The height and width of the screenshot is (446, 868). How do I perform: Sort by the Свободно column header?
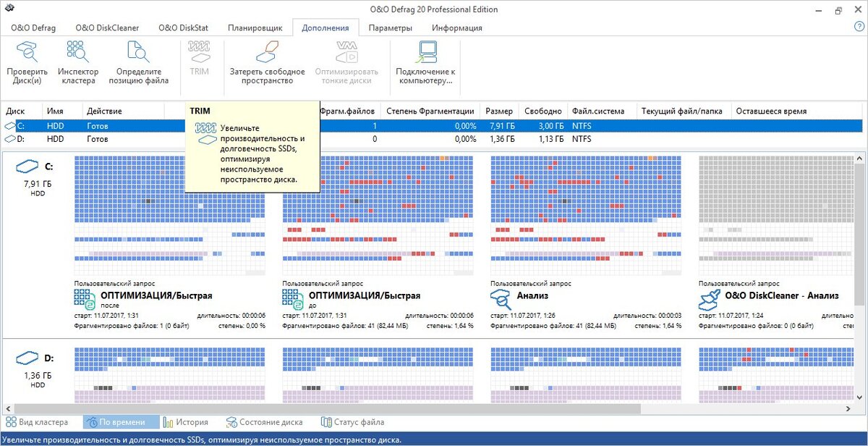pos(543,111)
